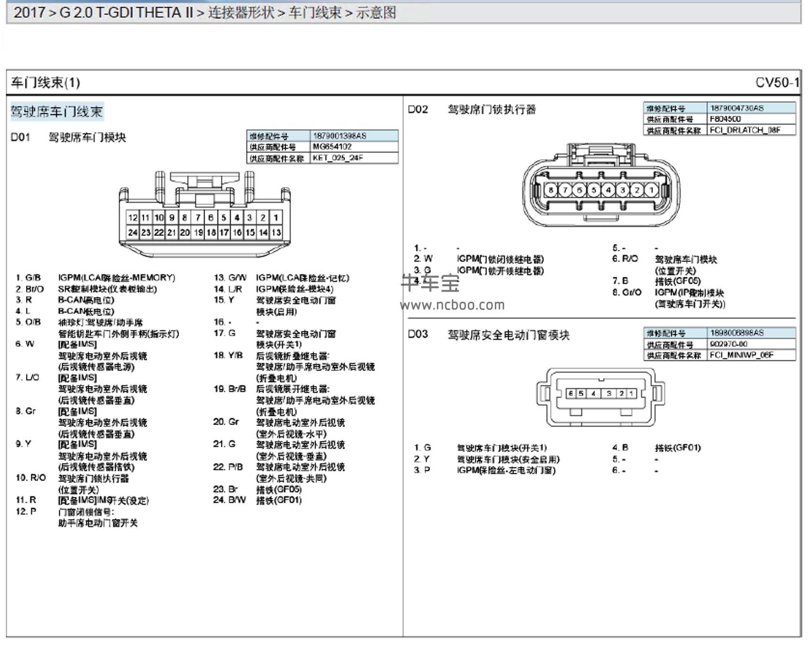The width and height of the screenshot is (812, 646).
Task: Click the D02 驾驶席门锁执行器 connector title
Action: coord(472,110)
